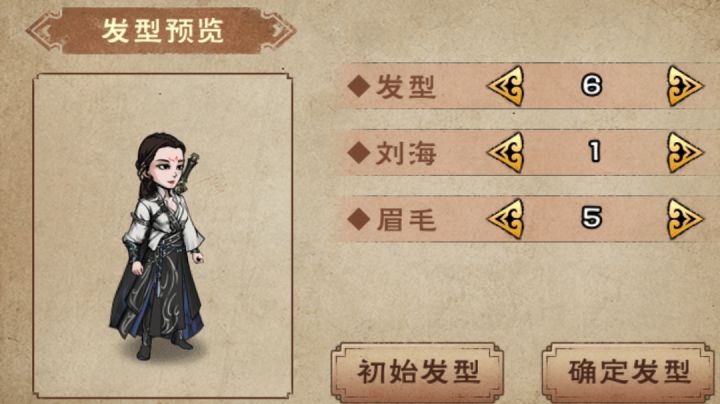The height and width of the screenshot is (404, 720).
Task: Select next 发型 with golden right arrow
Action: 685,86
